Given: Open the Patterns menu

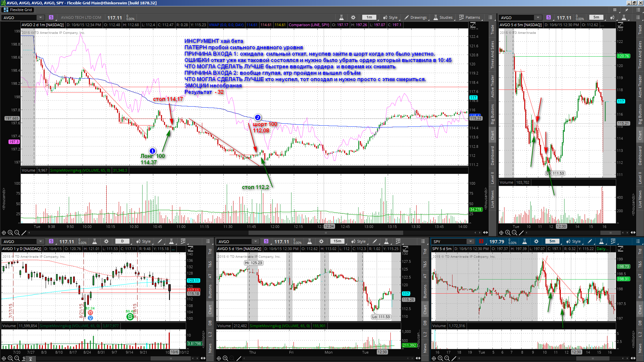Looking at the screenshot, I should (x=470, y=17).
